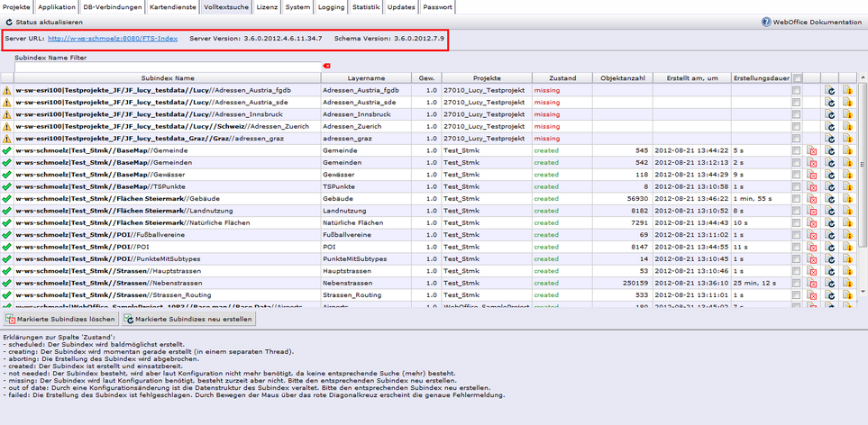Image resolution: width=868 pixels, height=425 pixels.
Task: Toggle the select-all checkbox in the table header
Action: [796, 78]
